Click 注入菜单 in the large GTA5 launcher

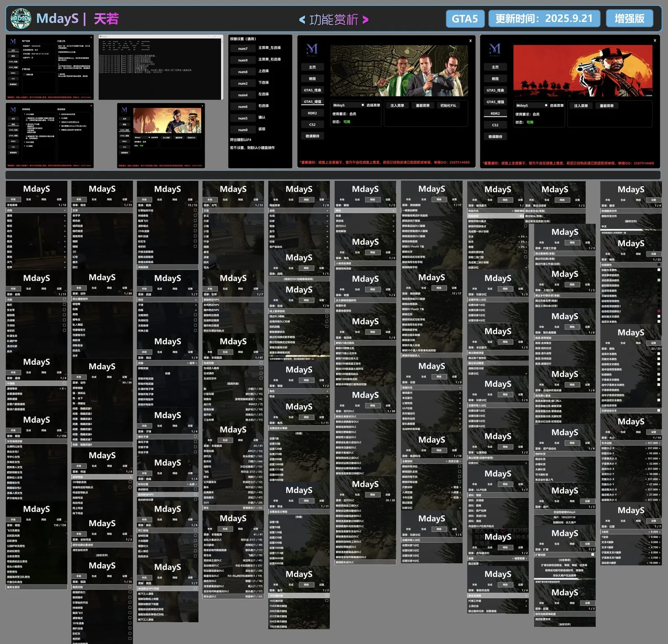coord(397,106)
